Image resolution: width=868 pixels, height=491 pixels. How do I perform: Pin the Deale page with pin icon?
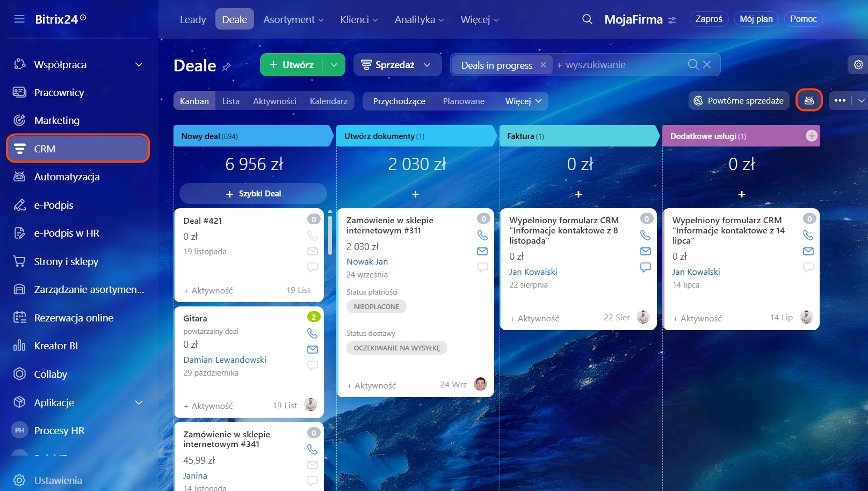[x=227, y=67]
